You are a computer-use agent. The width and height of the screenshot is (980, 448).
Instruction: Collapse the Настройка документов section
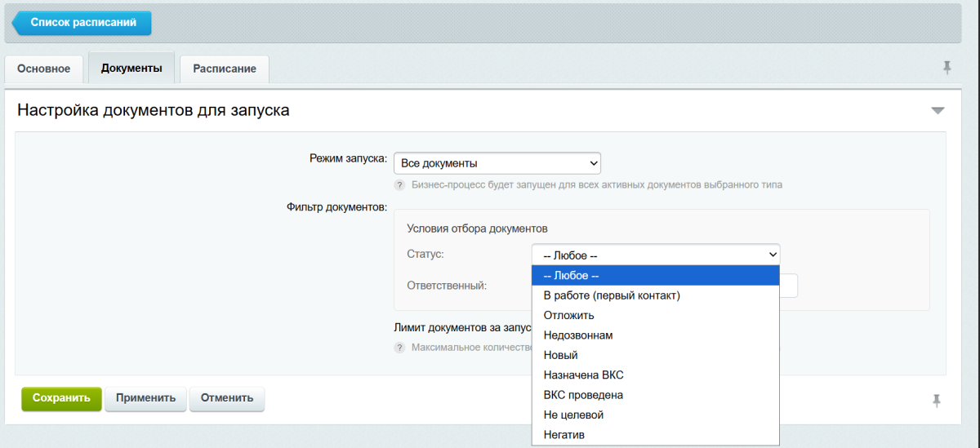click(x=938, y=110)
